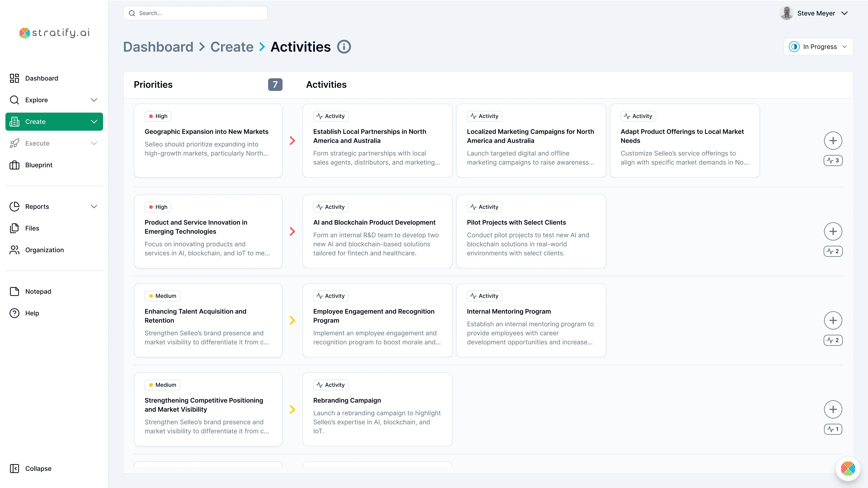Open Organization in the sidebar
The image size is (868, 488).
pyautogui.click(x=44, y=250)
